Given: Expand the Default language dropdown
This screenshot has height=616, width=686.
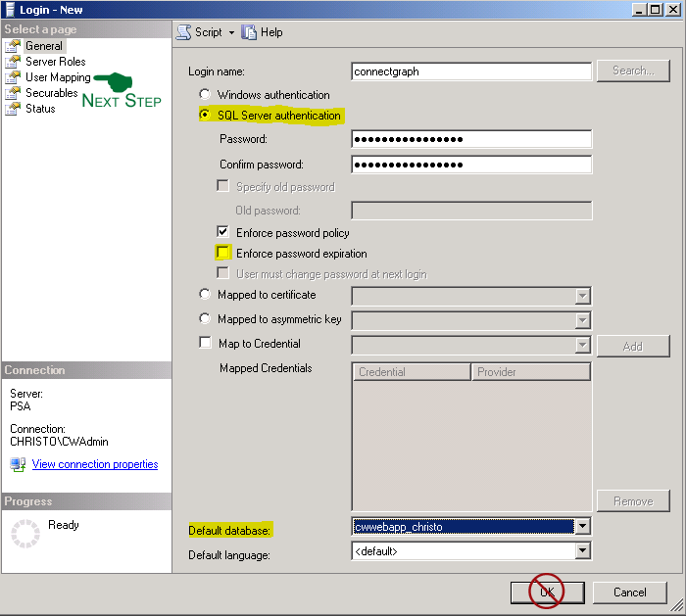Looking at the screenshot, I should 583,551.
